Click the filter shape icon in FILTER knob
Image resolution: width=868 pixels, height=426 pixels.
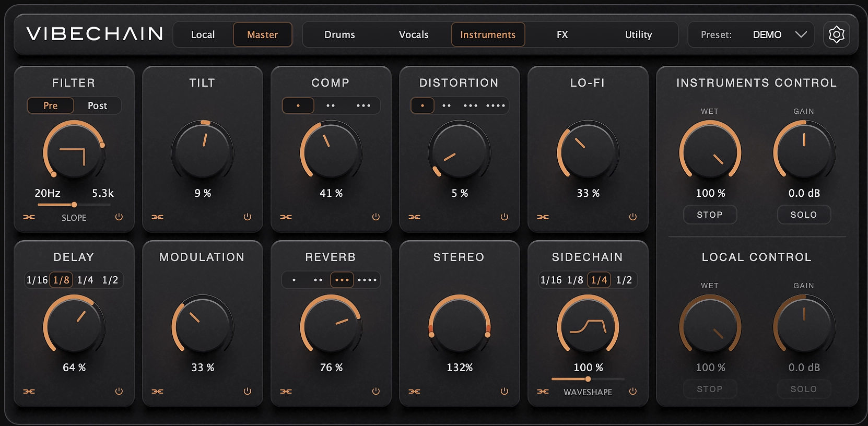tap(73, 156)
